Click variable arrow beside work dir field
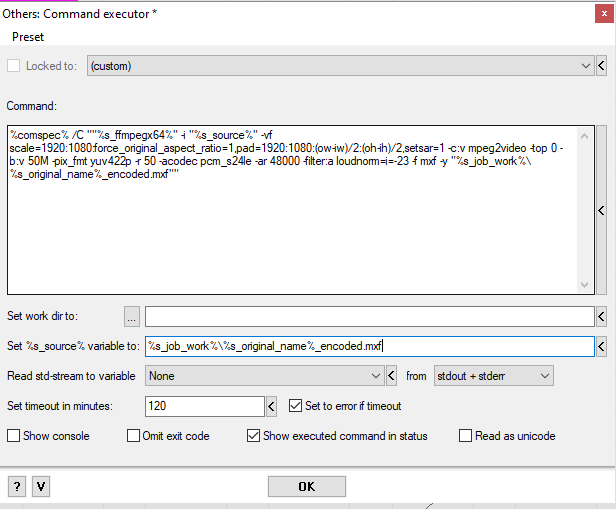The width and height of the screenshot is (616, 509). [601, 316]
